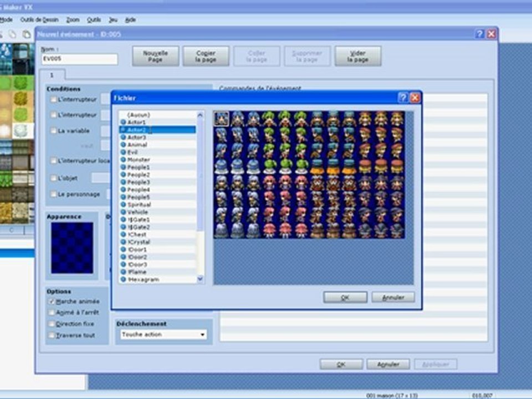This screenshot has height=399, width=532.
Task: Open the Outils de Dessin menu
Action: click(39, 20)
